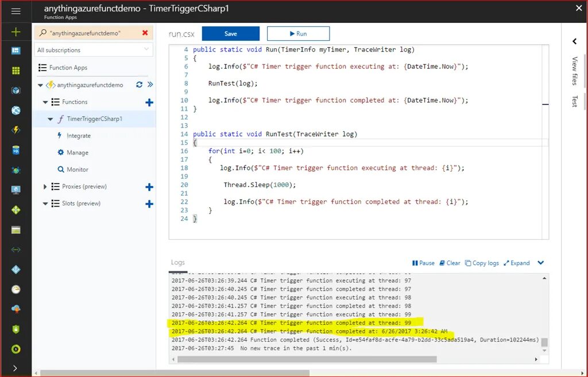
Task: Click the search field "anythingazurefunctdemo"
Action: (94, 33)
